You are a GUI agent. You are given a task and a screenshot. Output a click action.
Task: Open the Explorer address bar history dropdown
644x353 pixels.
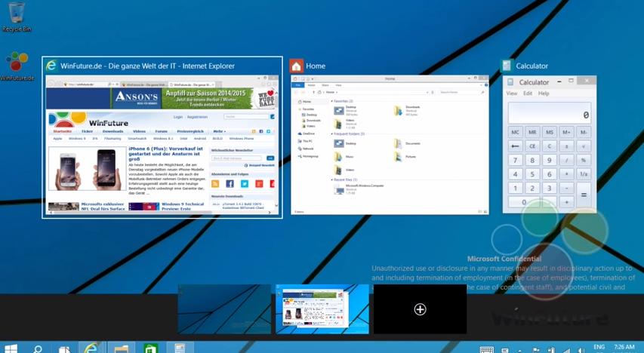coord(427,92)
